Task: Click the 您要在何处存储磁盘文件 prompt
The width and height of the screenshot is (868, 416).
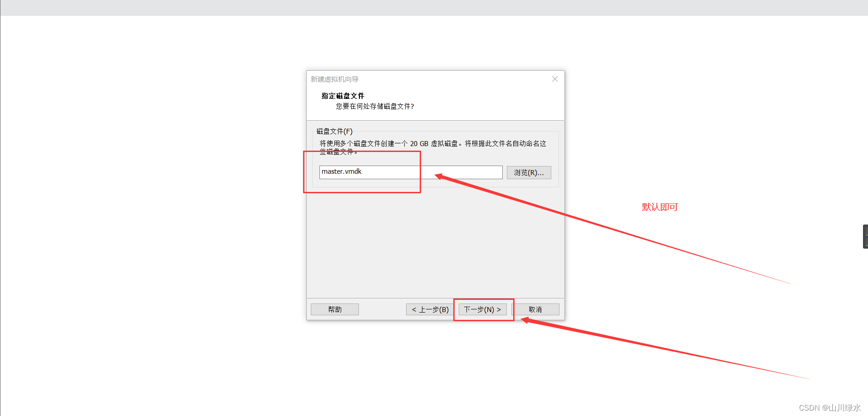Action: [x=374, y=106]
